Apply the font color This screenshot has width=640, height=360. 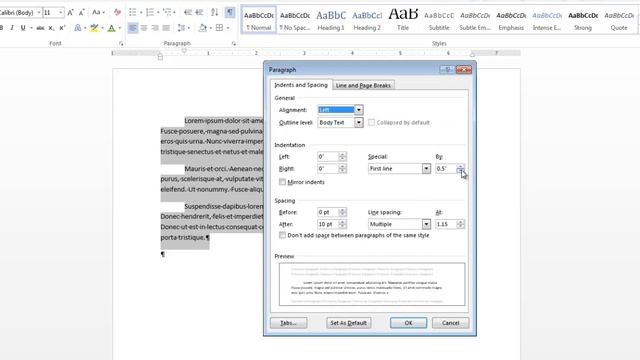[x=111, y=28]
